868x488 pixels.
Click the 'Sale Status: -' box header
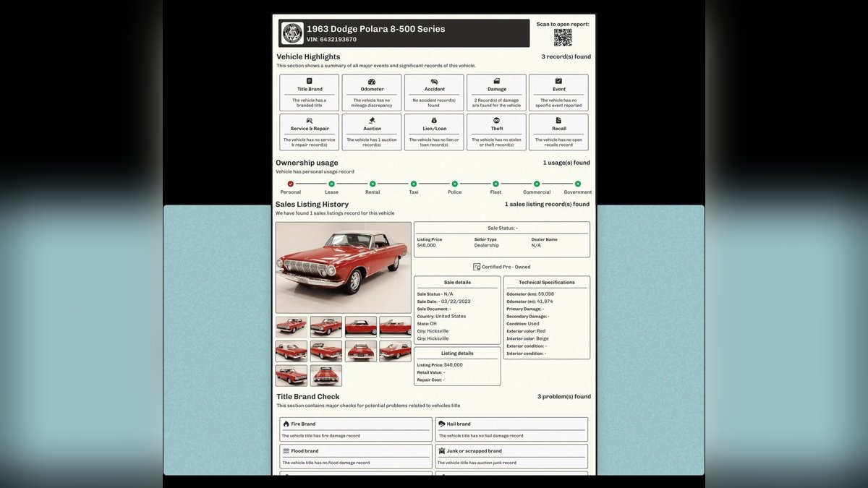coord(501,228)
